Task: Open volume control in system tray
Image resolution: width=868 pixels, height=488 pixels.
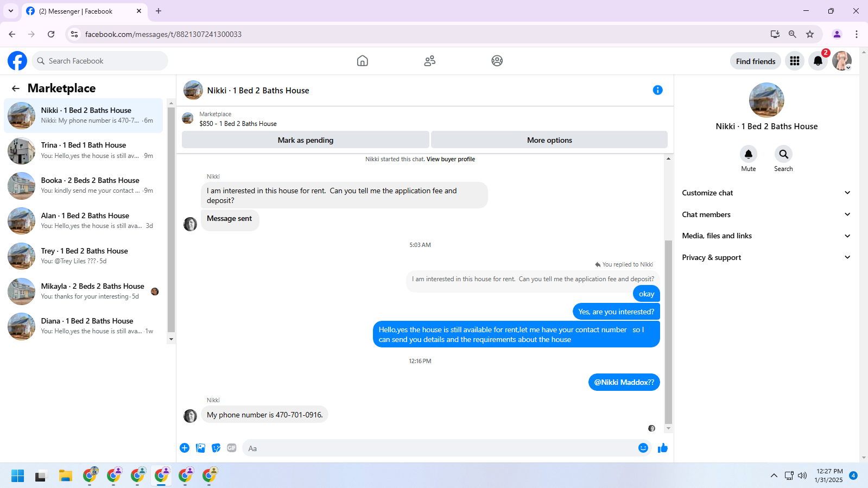Action: pos(802,476)
